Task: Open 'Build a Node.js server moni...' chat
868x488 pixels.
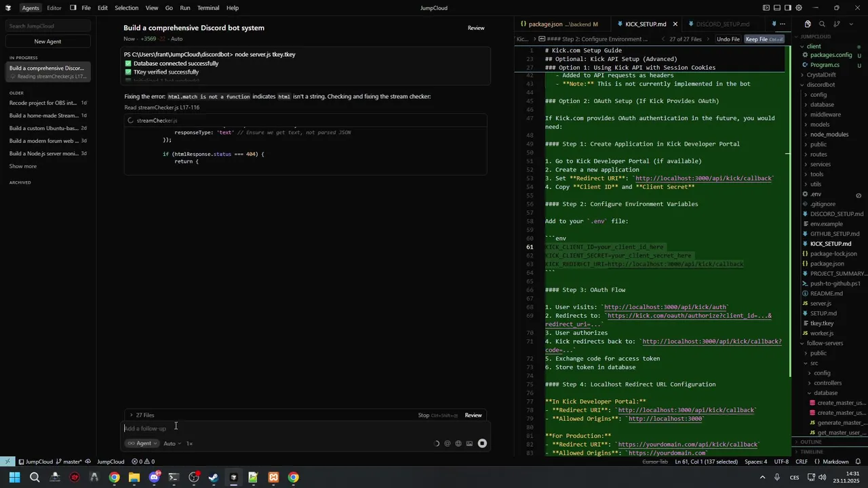Action: click(x=47, y=154)
